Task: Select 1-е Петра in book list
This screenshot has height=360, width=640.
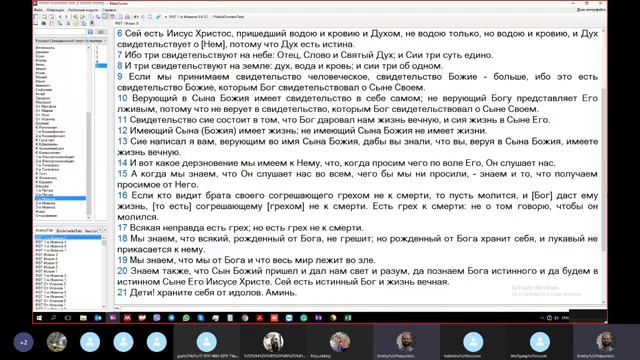Action: (44, 190)
